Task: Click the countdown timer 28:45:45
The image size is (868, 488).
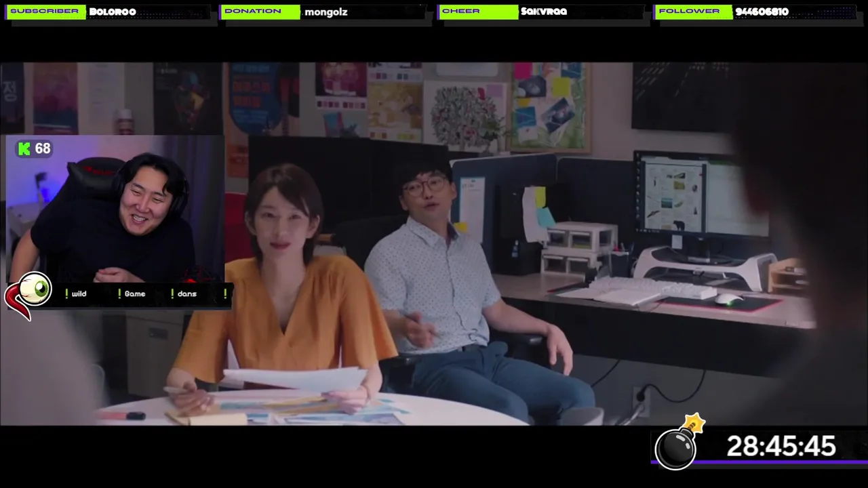Action: point(781,447)
